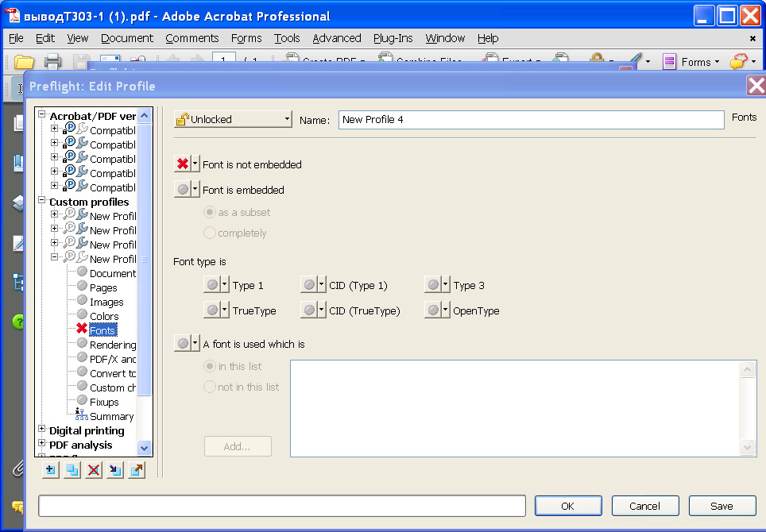Click the Cancel button
Image resolution: width=766 pixels, height=532 pixels.
point(645,506)
